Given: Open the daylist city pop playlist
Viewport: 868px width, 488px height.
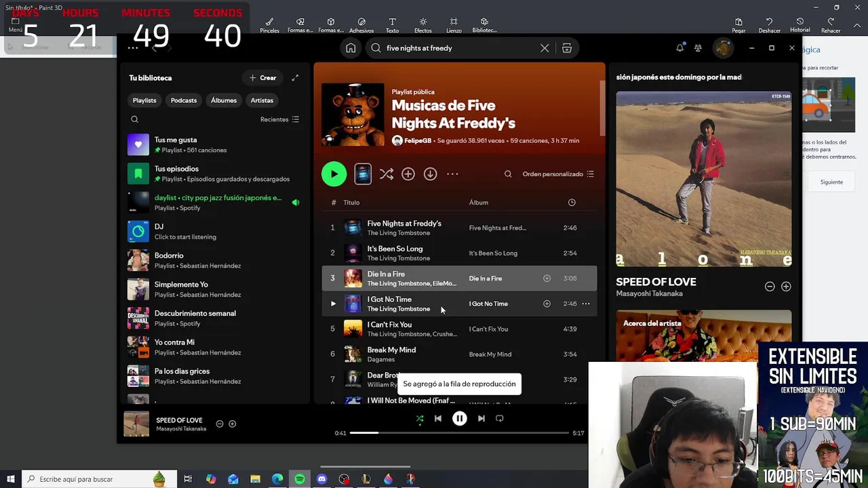Looking at the screenshot, I should [x=214, y=202].
